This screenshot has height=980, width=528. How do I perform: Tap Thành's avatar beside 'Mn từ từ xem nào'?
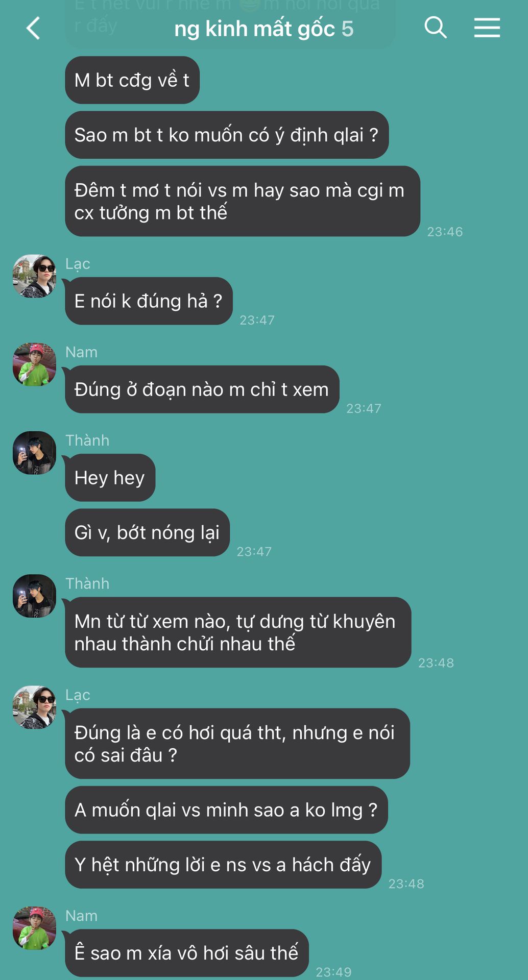34,596
